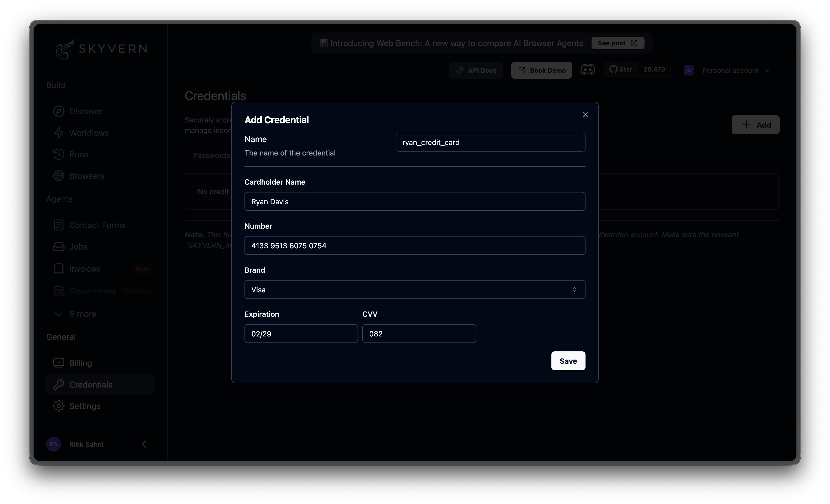
Task: Click Invoices Beta badge
Action: pyautogui.click(x=142, y=269)
